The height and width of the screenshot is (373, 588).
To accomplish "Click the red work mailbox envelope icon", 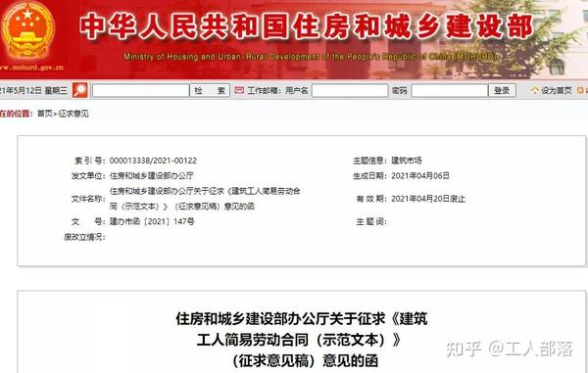I will (x=239, y=90).
